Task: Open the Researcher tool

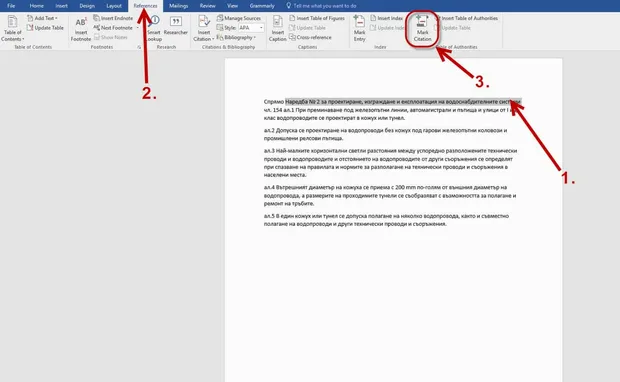Action: [x=176, y=26]
